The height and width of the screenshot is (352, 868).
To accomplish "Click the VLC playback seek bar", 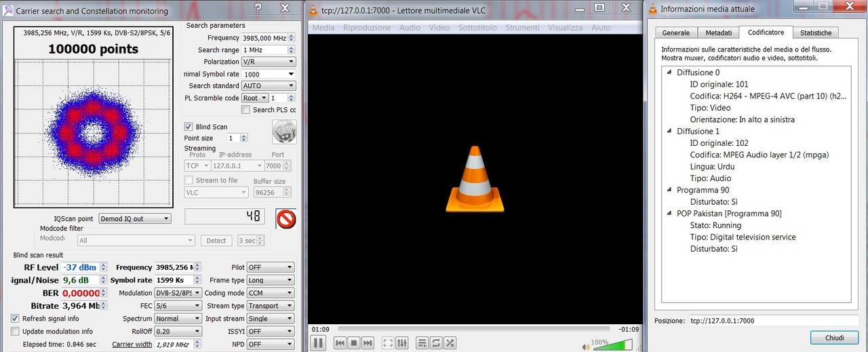I will [x=475, y=329].
